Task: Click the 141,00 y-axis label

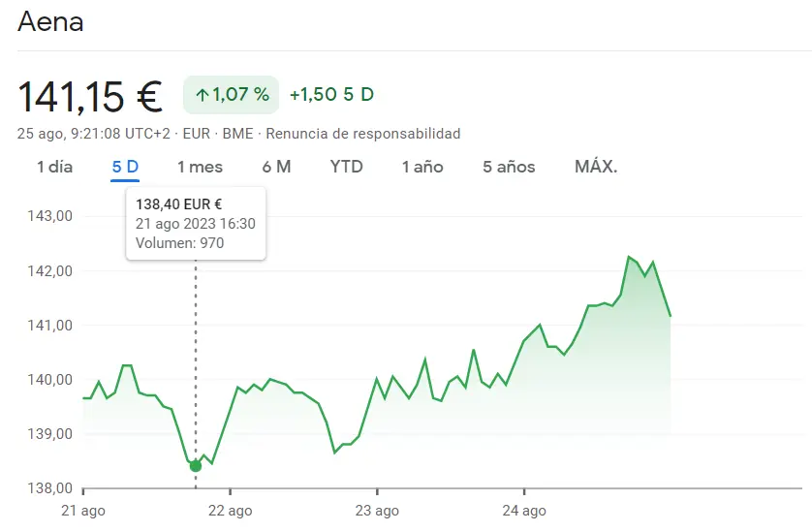Action: [49, 326]
